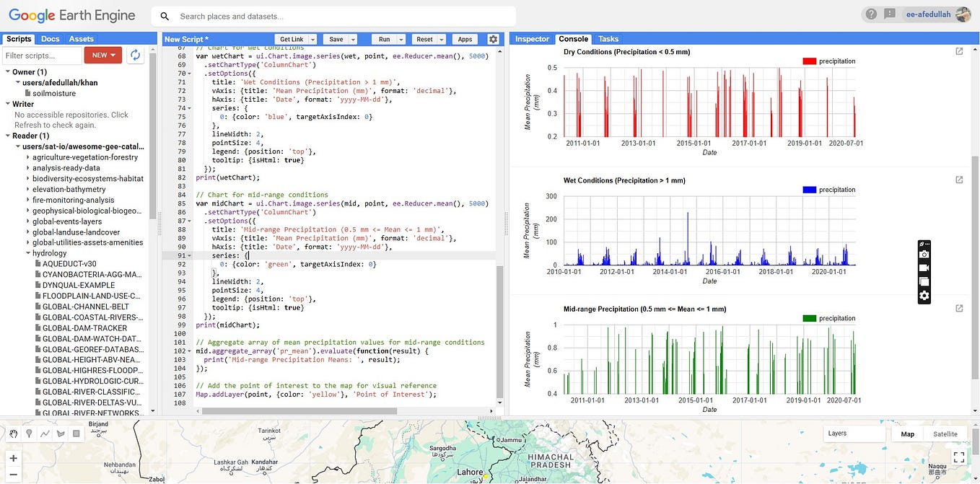Image resolution: width=980 pixels, height=484 pixels.
Task: Click the Reset button
Action: coord(424,40)
